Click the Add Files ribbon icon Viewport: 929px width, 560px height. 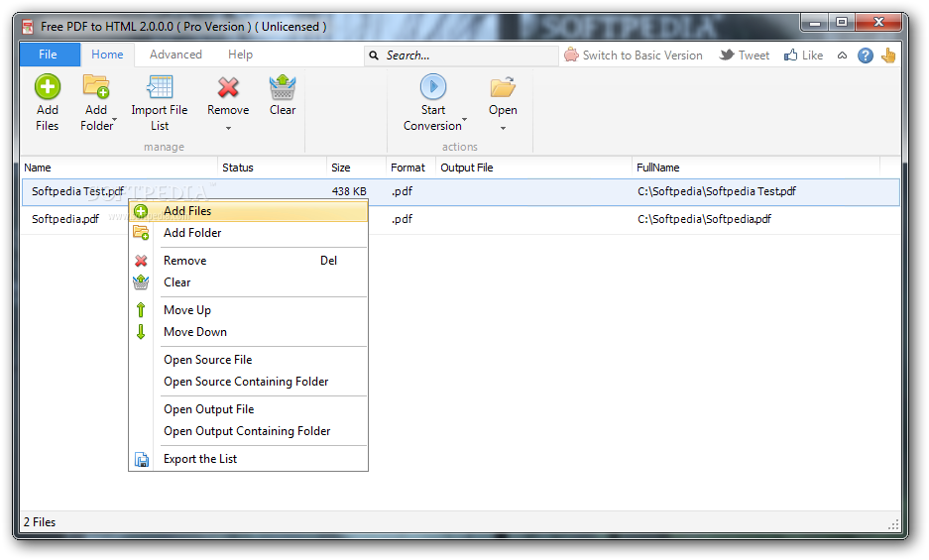click(48, 86)
